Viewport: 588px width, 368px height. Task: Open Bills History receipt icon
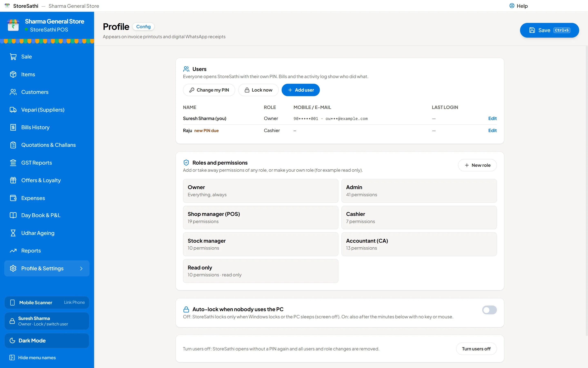click(13, 127)
